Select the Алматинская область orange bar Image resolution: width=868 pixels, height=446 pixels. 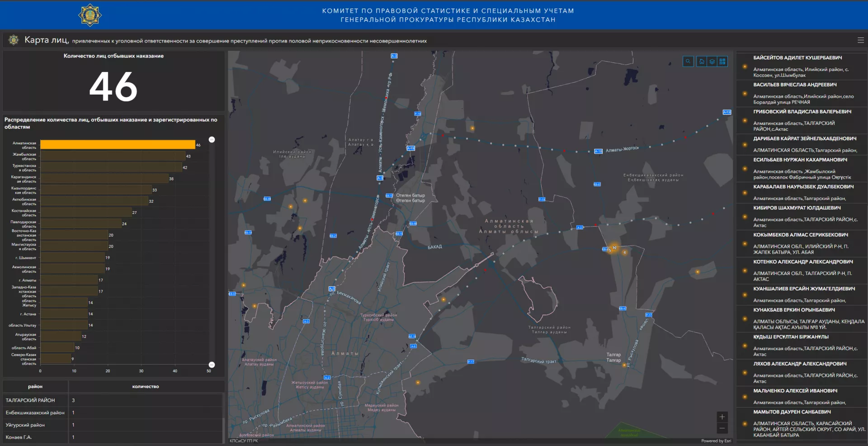(118, 145)
